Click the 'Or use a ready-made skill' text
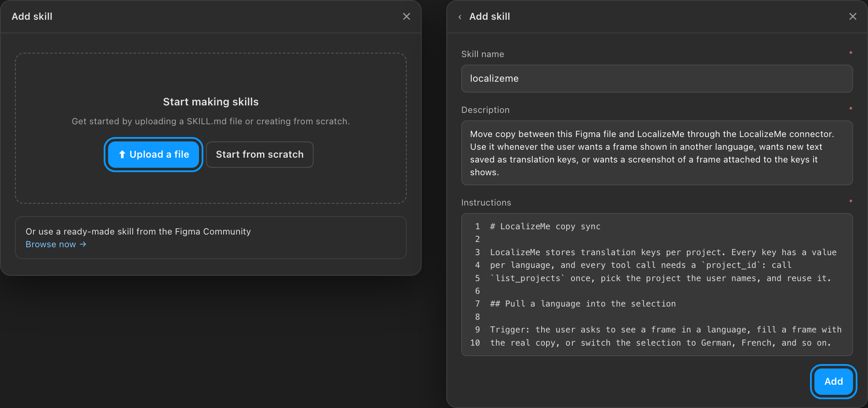The image size is (868, 408). coord(138,231)
